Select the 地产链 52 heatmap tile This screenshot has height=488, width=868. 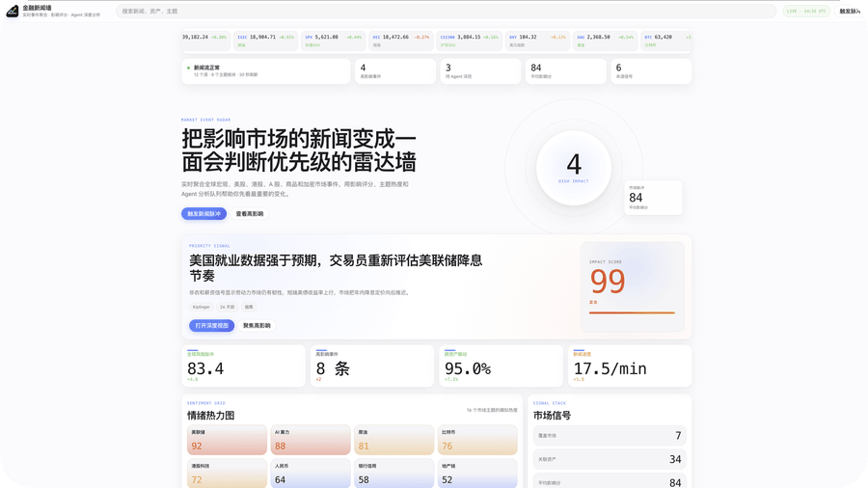pos(477,474)
